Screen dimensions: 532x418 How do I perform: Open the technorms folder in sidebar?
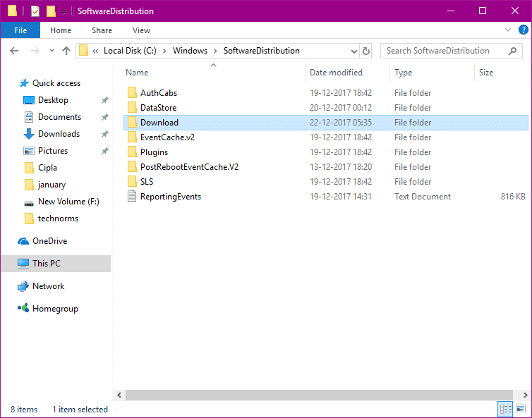click(58, 219)
